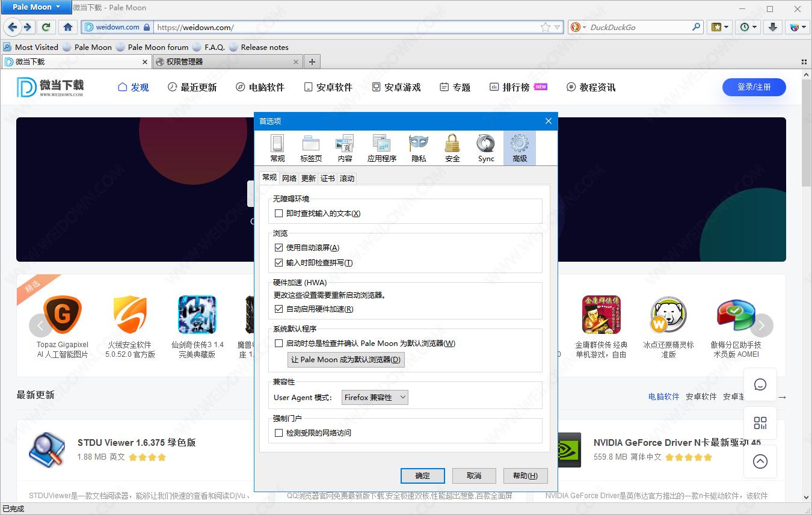This screenshot has width=812, height=515.
Task: Open the 安全 Security padlock pane
Action: [x=452, y=148]
